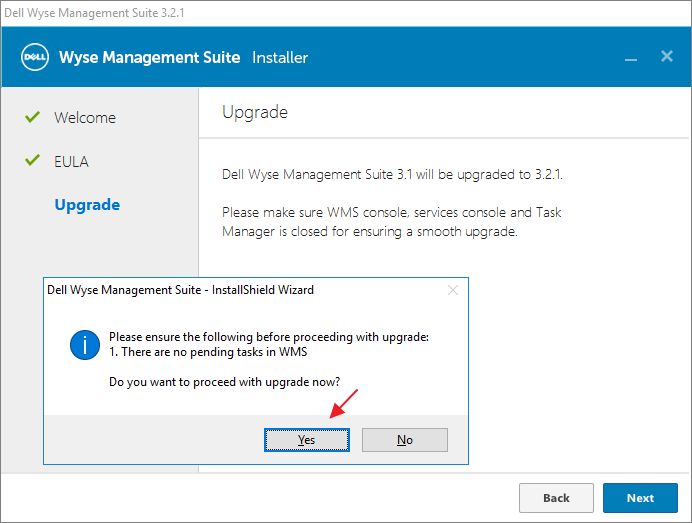Select the Welcome step in the sidebar

[85, 118]
